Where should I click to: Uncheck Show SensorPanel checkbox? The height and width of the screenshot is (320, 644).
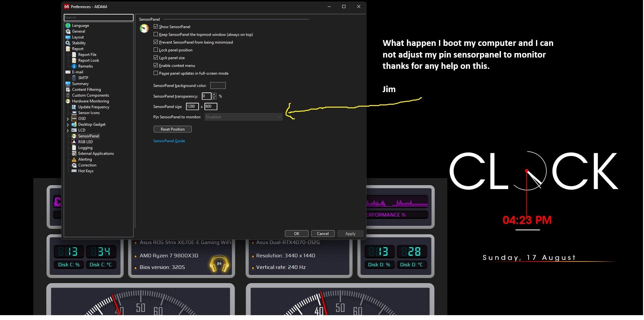[156, 27]
